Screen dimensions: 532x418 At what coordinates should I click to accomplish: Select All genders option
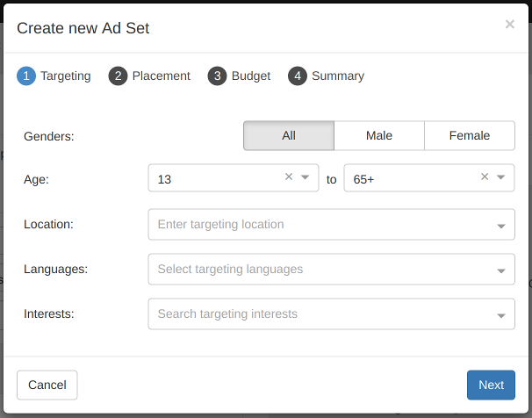pyautogui.click(x=289, y=136)
